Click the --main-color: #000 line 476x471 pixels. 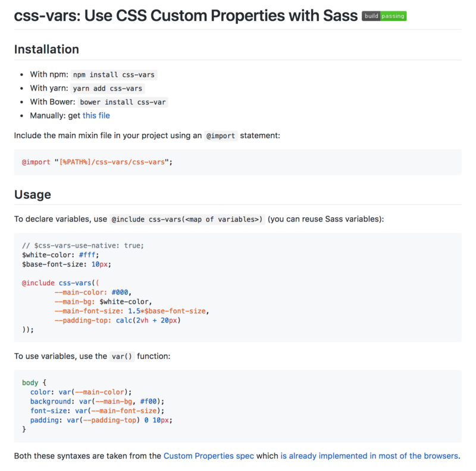click(93, 292)
